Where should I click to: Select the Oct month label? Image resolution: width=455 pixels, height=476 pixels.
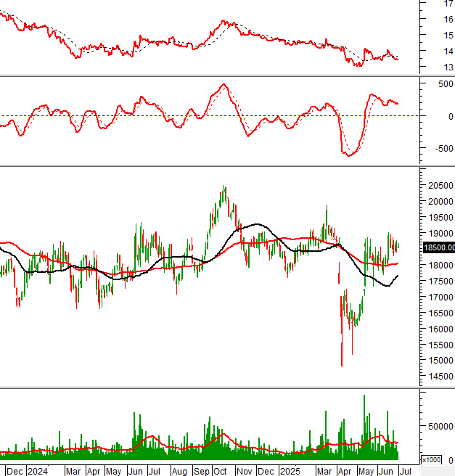[220, 472]
